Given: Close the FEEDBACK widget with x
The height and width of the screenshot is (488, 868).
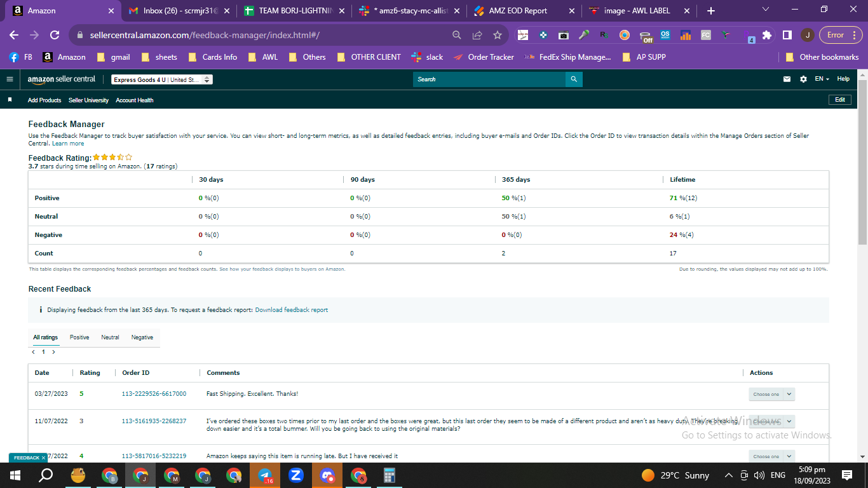Looking at the screenshot, I should [x=43, y=457].
